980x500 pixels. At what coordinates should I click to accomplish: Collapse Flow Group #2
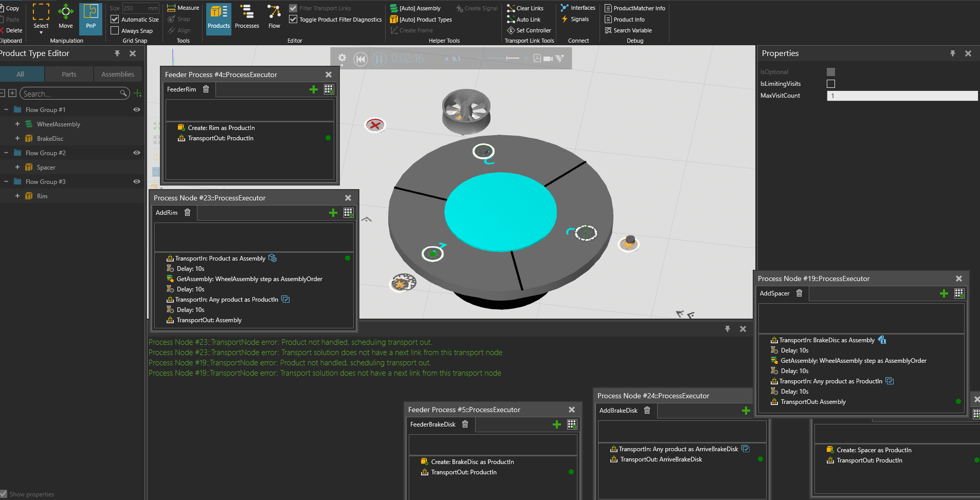[x=6, y=153]
